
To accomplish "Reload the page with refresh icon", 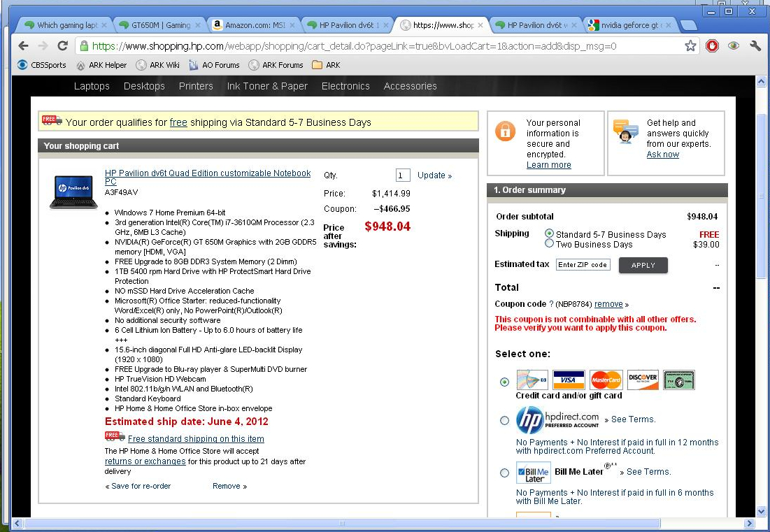I will pyautogui.click(x=62, y=45).
